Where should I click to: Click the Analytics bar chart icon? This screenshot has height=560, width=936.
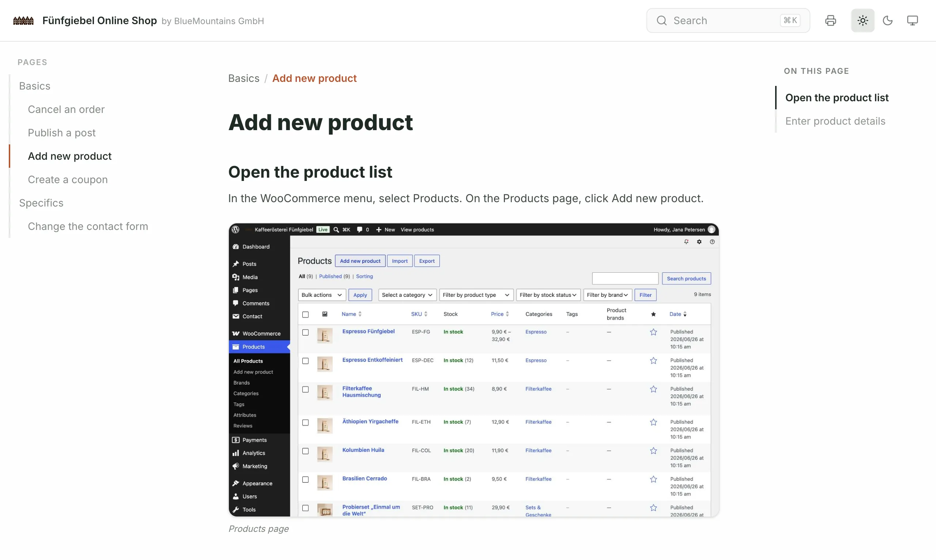click(x=236, y=453)
